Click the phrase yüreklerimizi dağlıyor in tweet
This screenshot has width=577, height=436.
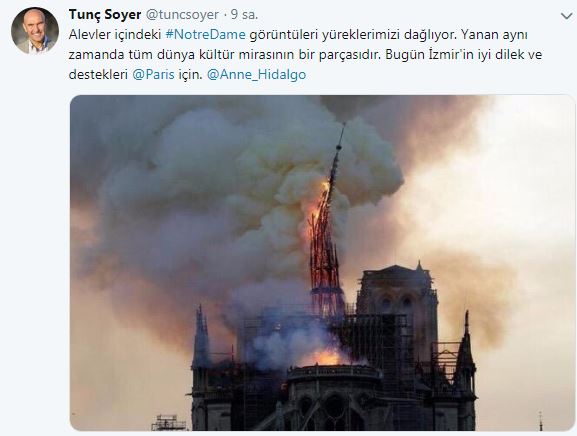pos(389,35)
